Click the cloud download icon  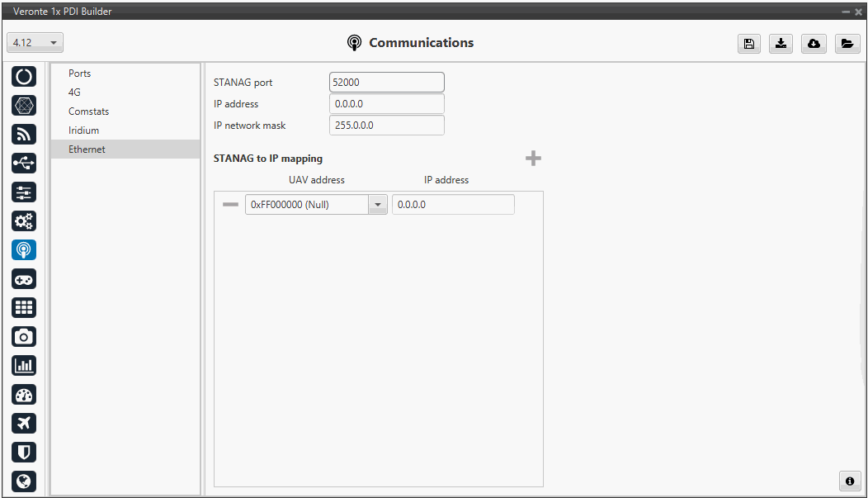pos(814,45)
